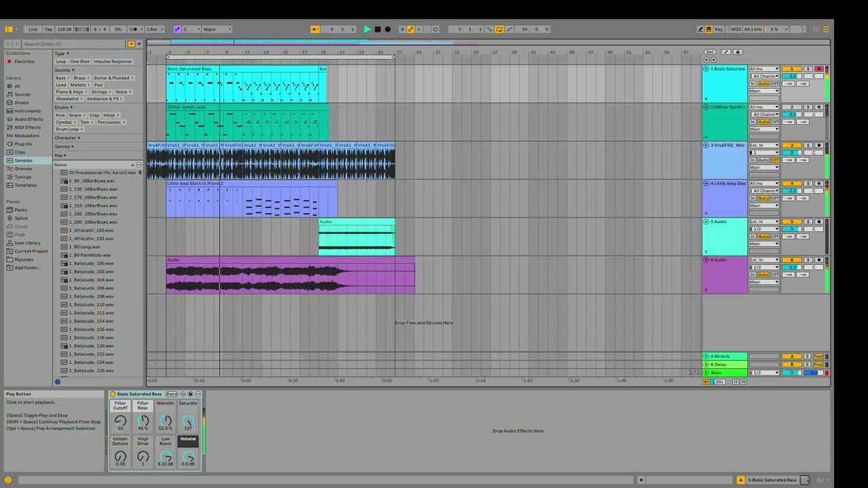Select the 1_AfroLatin_110.wav sample

click(91, 230)
